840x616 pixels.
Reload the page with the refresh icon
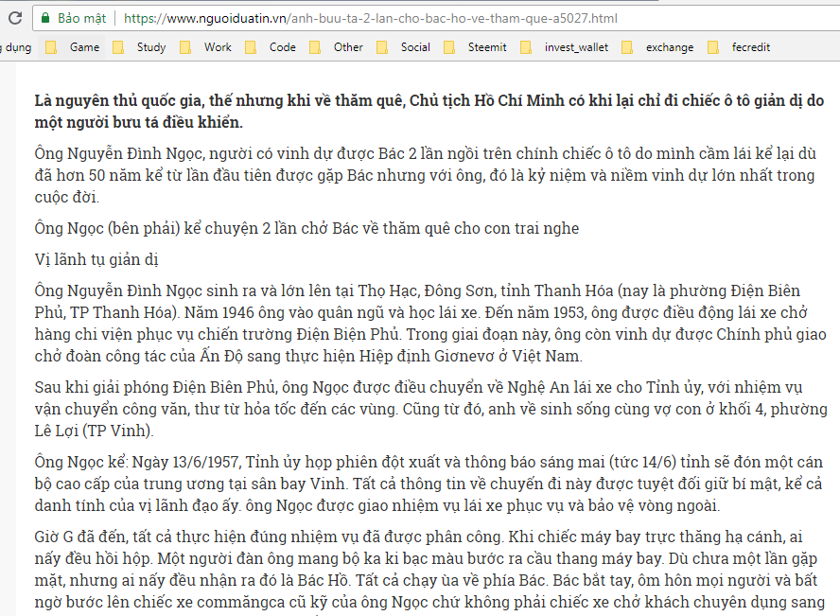tap(15, 18)
